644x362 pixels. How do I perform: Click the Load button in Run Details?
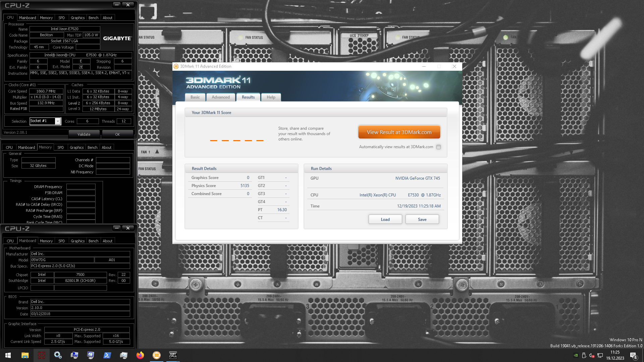click(x=385, y=220)
